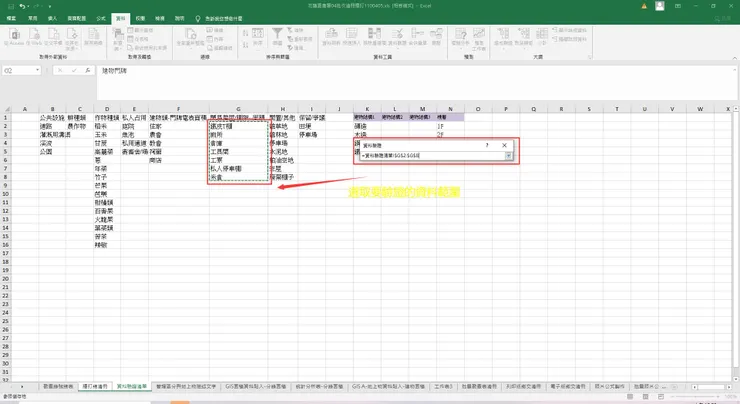This screenshot has height=404, width=740.
Task: Click the Sort Z to A icon
Action: click(x=245, y=45)
